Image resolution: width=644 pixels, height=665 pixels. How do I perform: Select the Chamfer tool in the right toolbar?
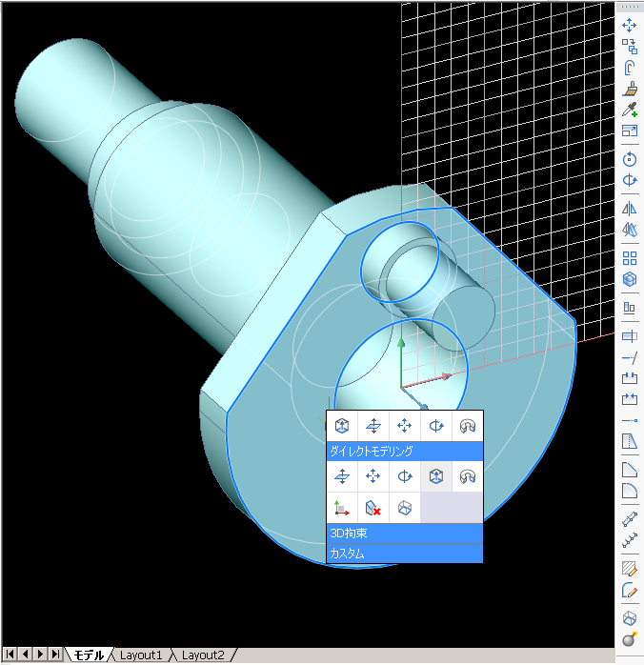(629, 470)
